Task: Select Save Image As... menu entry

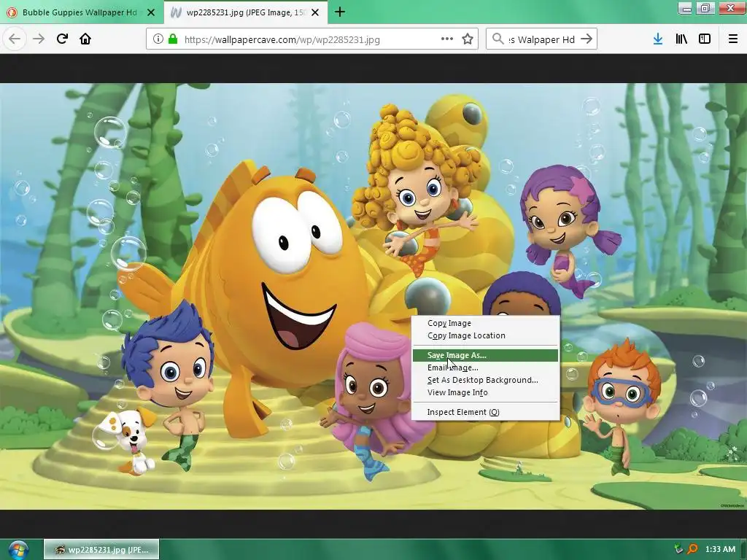Action: click(485, 355)
